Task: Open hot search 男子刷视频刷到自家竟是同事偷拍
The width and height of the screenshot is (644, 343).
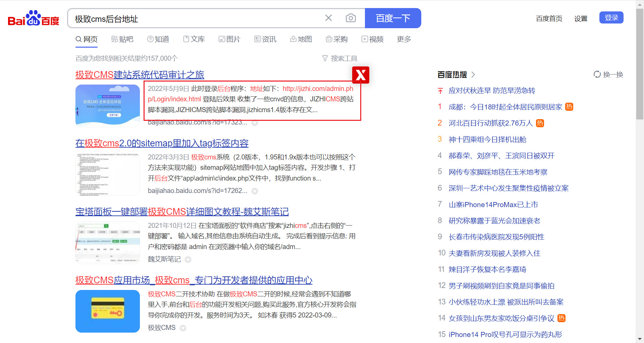Action: (501, 286)
